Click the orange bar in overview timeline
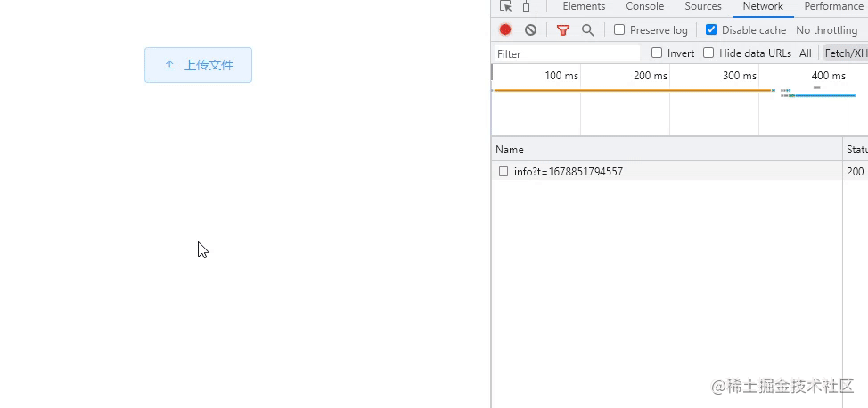This screenshot has height=408, width=868. click(x=632, y=90)
